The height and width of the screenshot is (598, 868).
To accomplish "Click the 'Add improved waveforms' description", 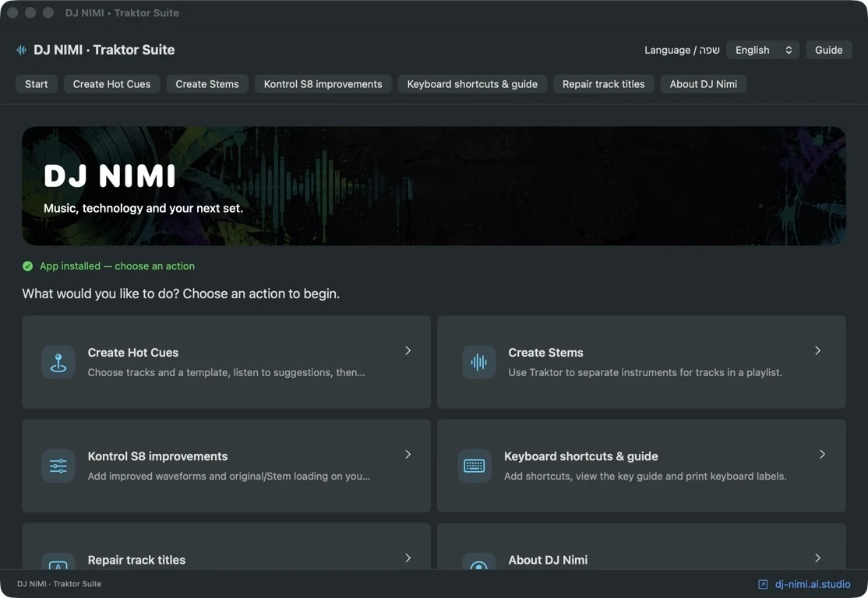I will point(229,476).
